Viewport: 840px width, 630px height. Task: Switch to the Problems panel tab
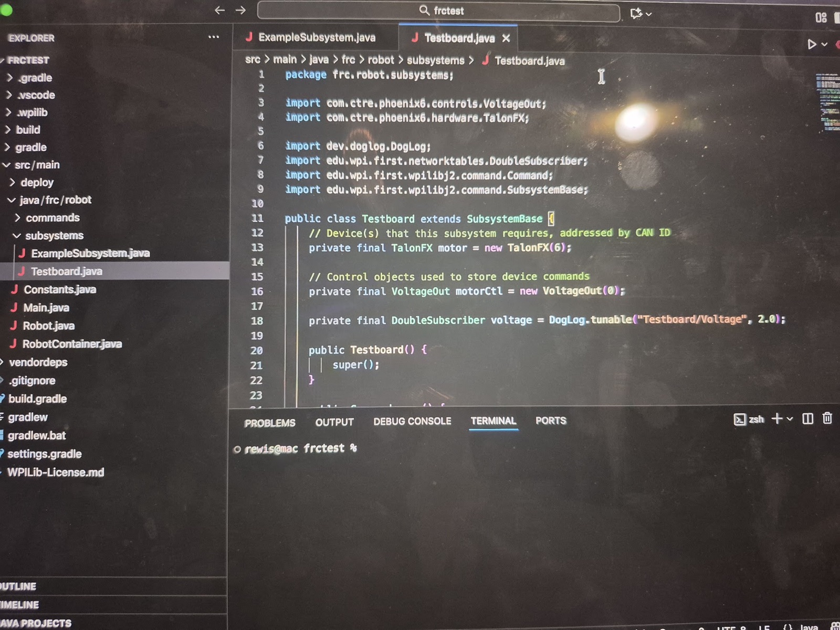[270, 423]
